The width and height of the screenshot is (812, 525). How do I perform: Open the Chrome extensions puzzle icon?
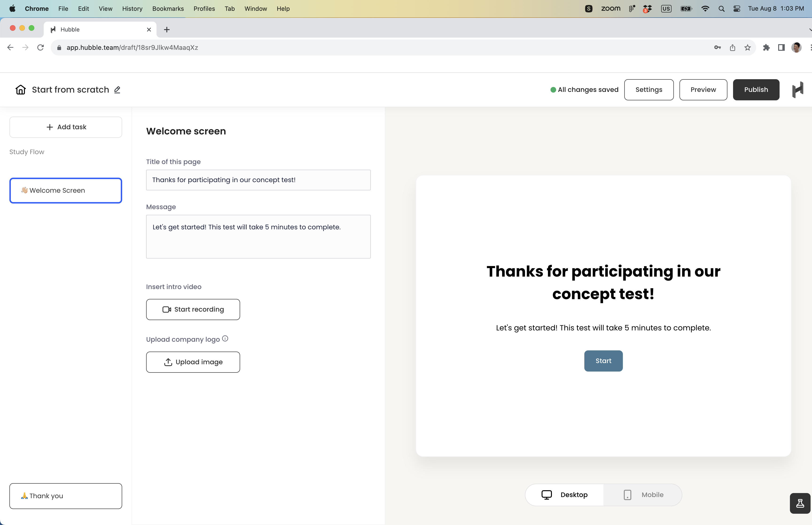(766, 48)
